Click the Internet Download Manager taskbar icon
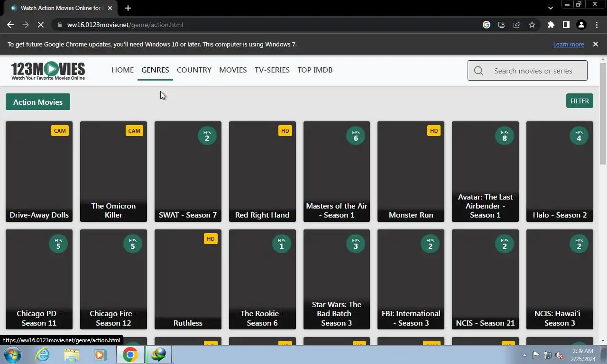This screenshot has height=364, width=607. coord(158,355)
